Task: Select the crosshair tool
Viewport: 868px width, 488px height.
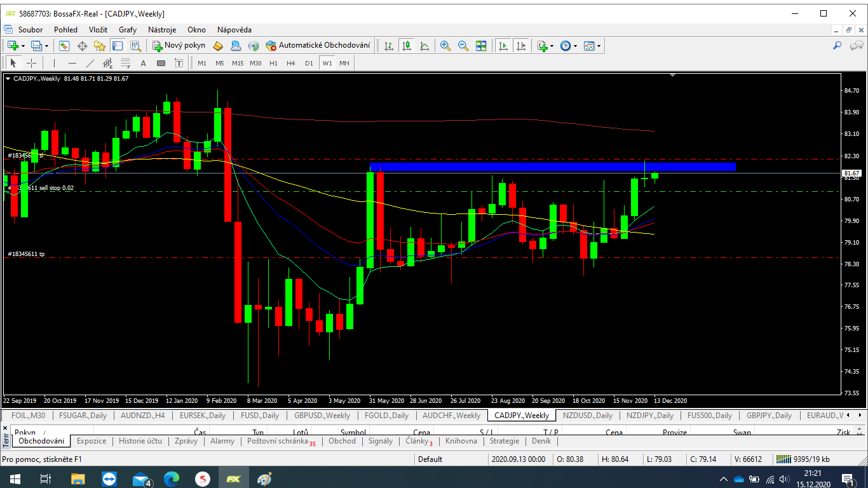Action: point(31,63)
